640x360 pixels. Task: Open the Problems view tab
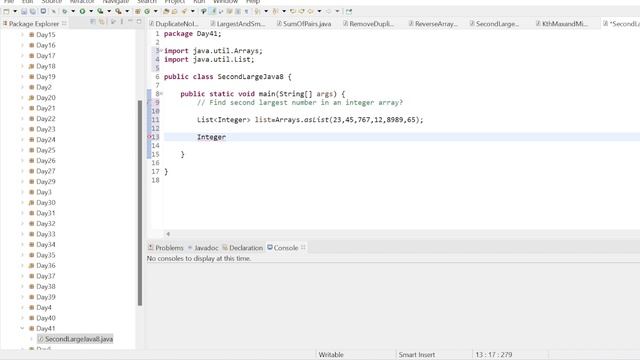click(x=166, y=248)
